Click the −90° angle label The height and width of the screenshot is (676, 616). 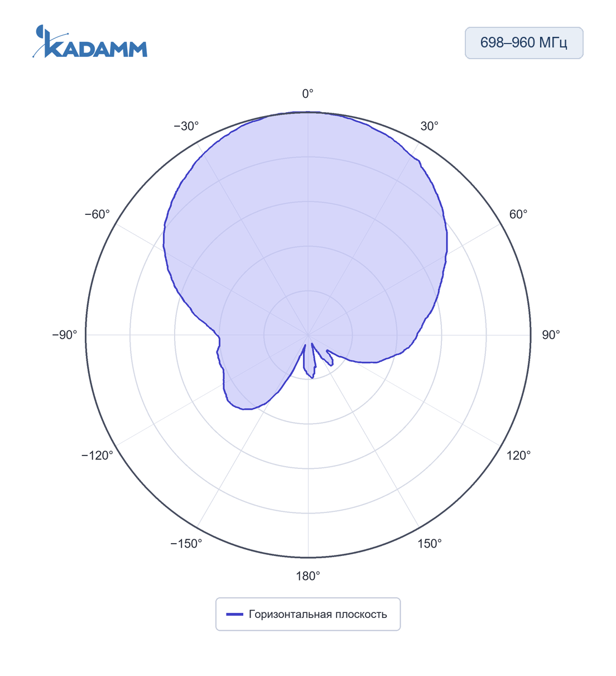click(65, 335)
